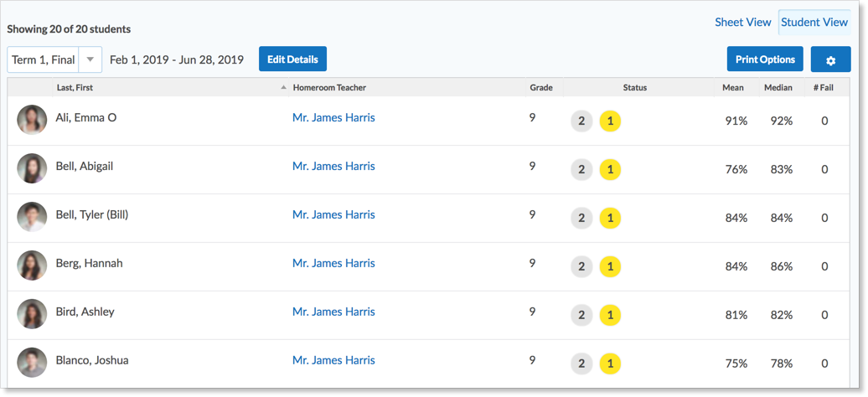Click Emma Ali's gray status badge
Screen dimensions: 868x397
pos(581,121)
